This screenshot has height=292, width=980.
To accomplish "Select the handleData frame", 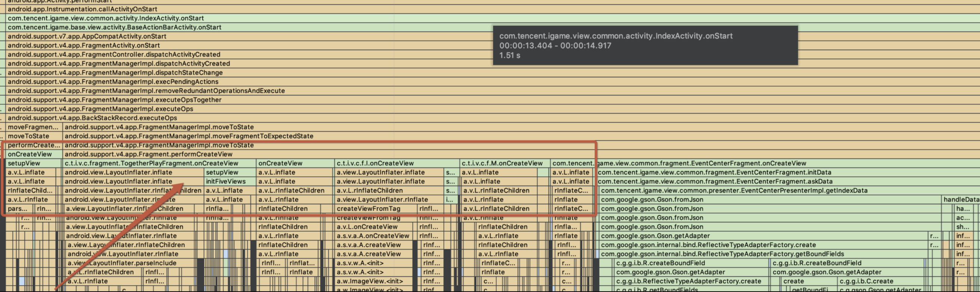I will click(961, 200).
